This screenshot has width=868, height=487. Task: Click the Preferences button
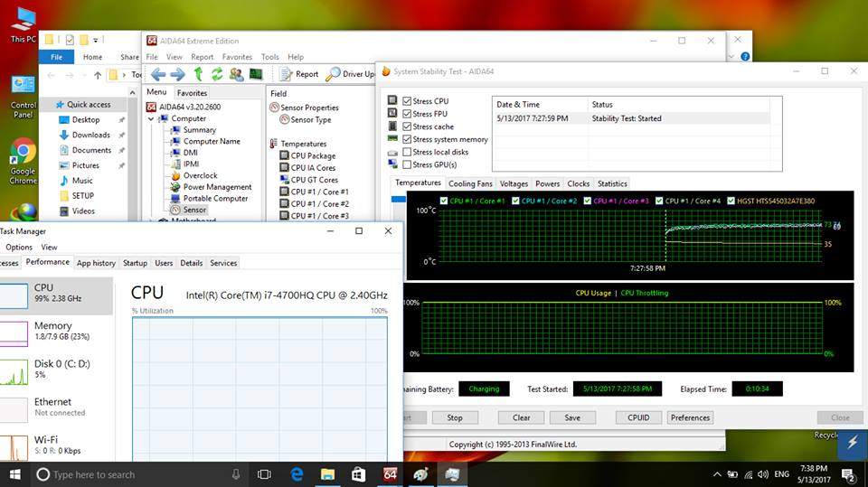click(690, 417)
